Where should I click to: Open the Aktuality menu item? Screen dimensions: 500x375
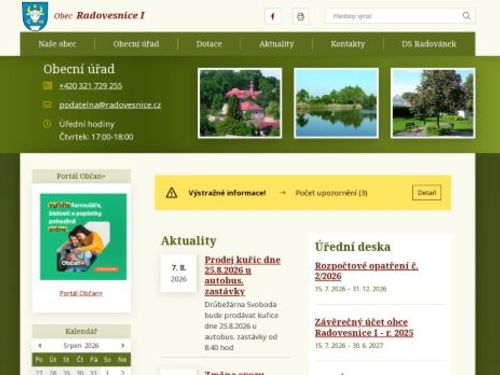277,44
